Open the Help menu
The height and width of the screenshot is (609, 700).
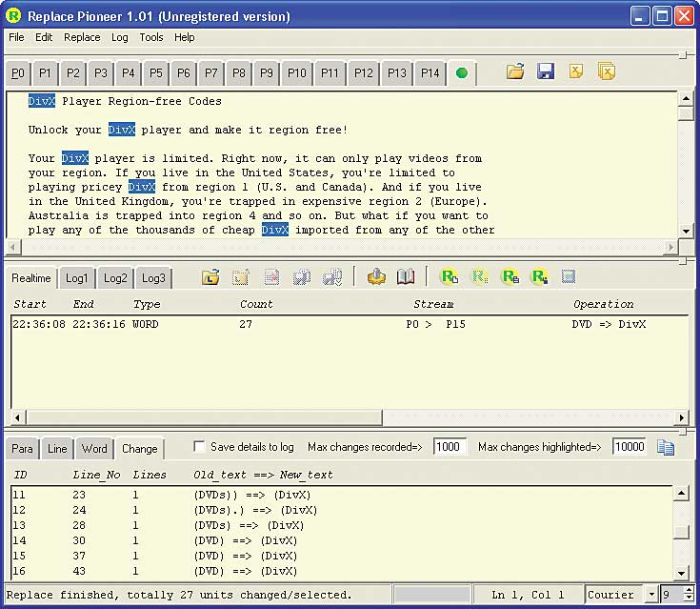click(x=185, y=37)
